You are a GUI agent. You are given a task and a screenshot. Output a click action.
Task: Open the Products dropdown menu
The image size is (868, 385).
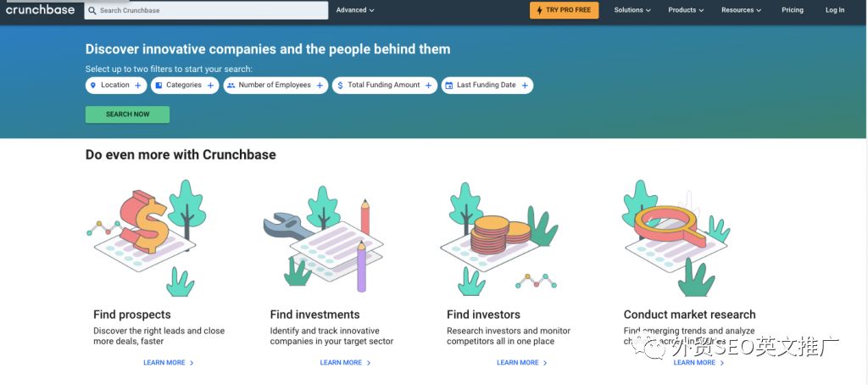pyautogui.click(x=686, y=10)
